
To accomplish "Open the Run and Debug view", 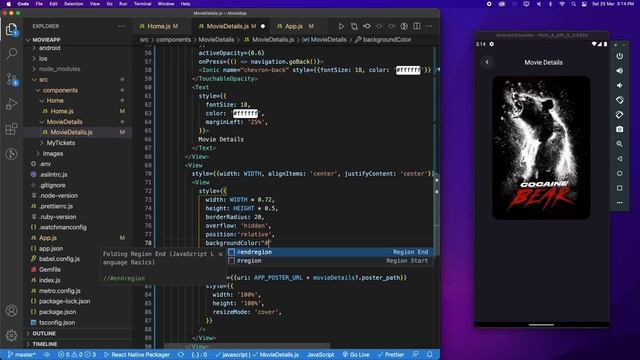I will pyautogui.click(x=11, y=104).
